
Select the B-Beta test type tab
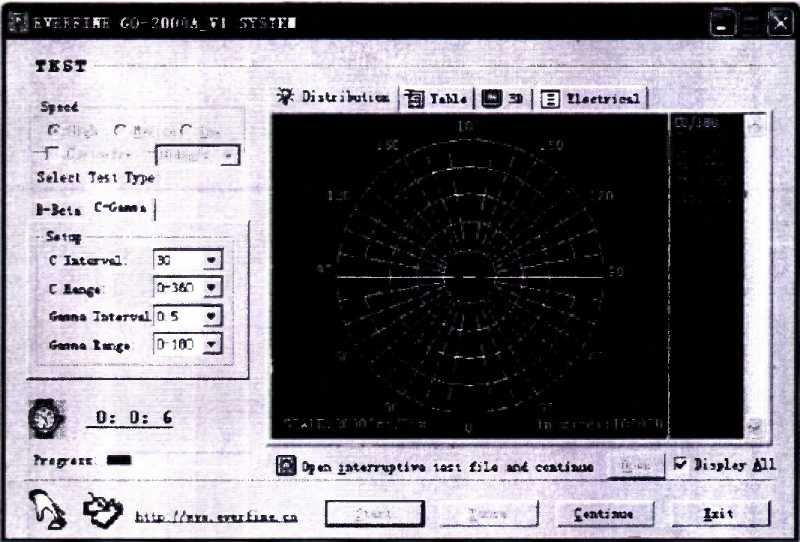click(x=58, y=210)
